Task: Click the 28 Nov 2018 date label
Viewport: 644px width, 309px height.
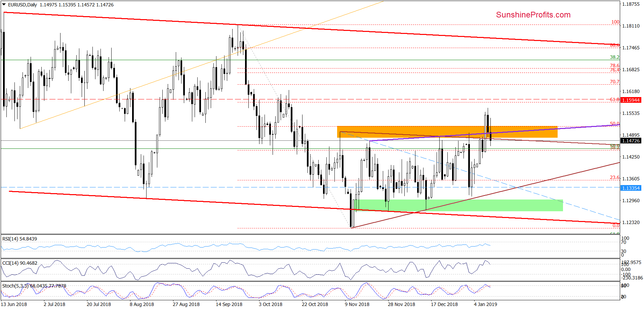Action: 401,304
